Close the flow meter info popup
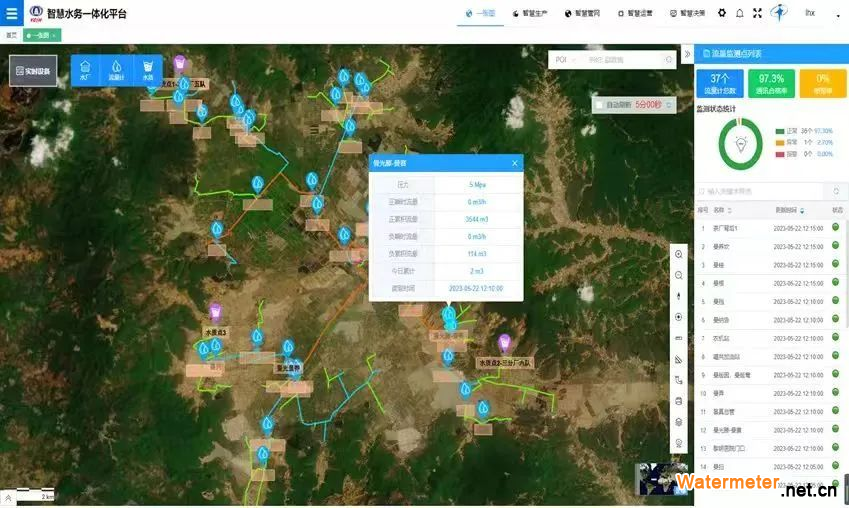Viewport: 849px width, 508px height. (515, 162)
